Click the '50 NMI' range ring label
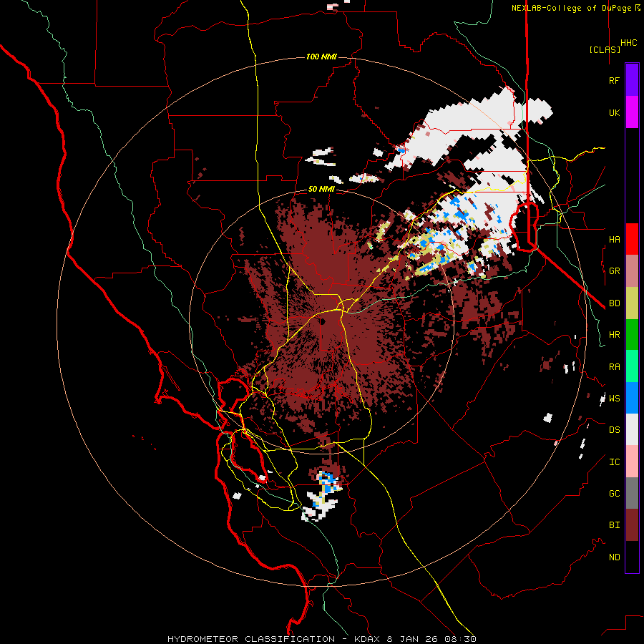This screenshot has height=644, width=644. pos(321,190)
